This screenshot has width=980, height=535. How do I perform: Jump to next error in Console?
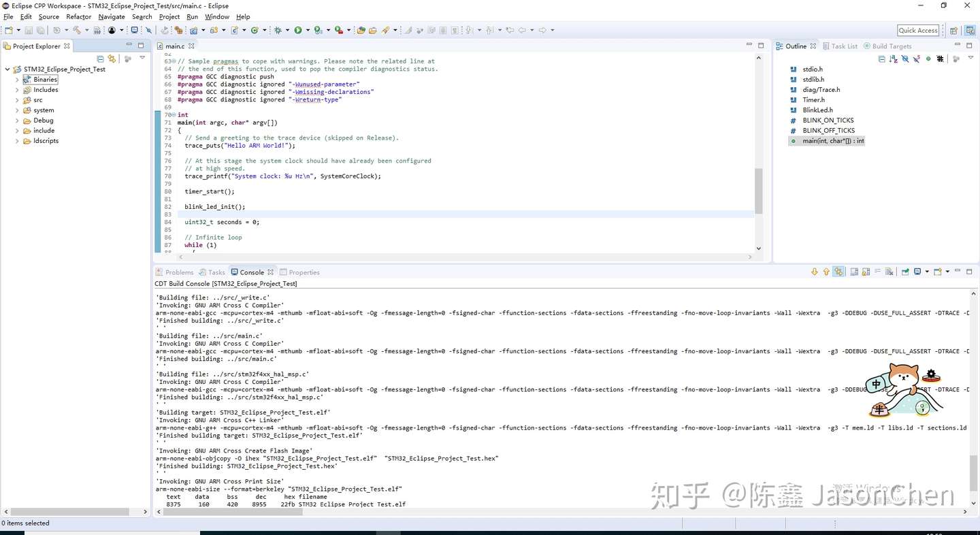click(x=815, y=272)
